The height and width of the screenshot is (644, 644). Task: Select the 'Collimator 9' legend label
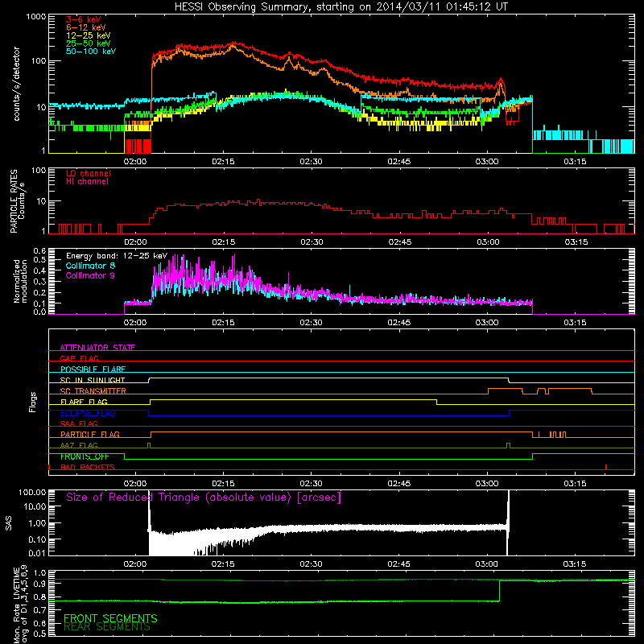pos(90,275)
